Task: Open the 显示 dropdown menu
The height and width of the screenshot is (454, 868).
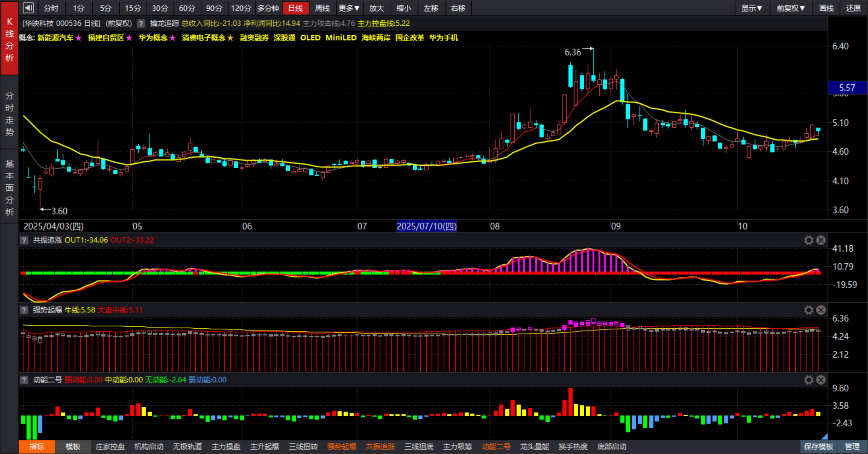Action: point(751,8)
